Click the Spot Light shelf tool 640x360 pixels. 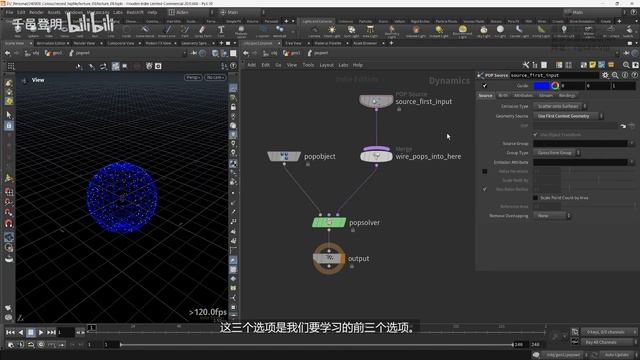351,31
